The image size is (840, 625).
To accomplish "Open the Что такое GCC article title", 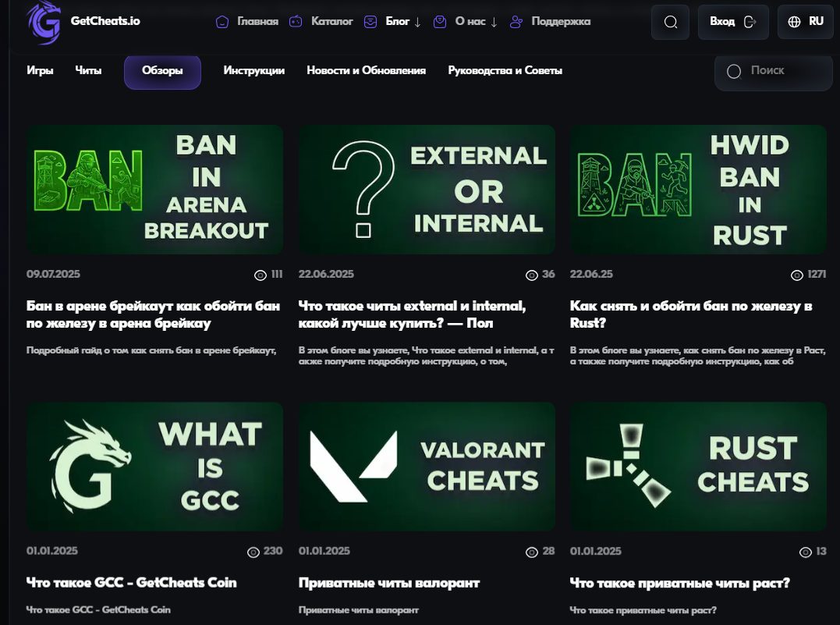I will click(131, 583).
